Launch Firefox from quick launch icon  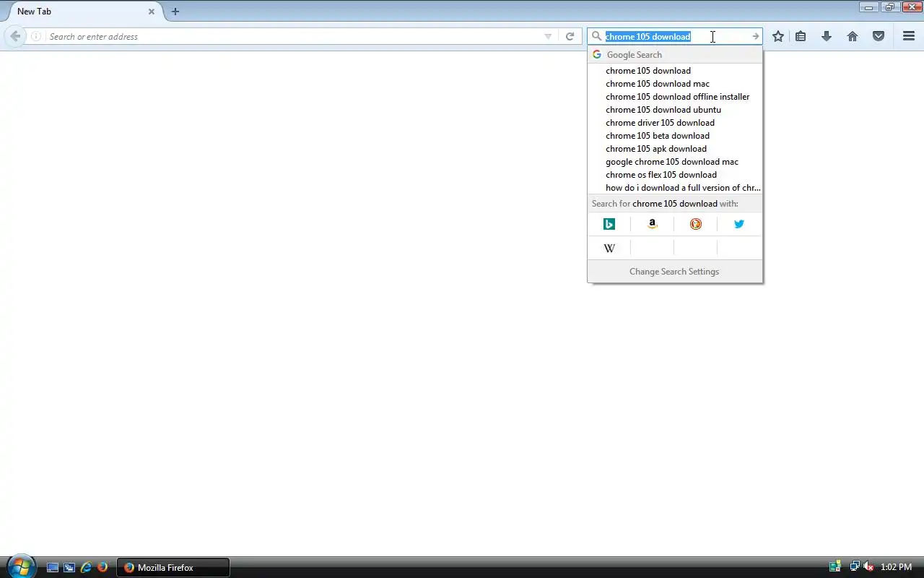pos(103,568)
